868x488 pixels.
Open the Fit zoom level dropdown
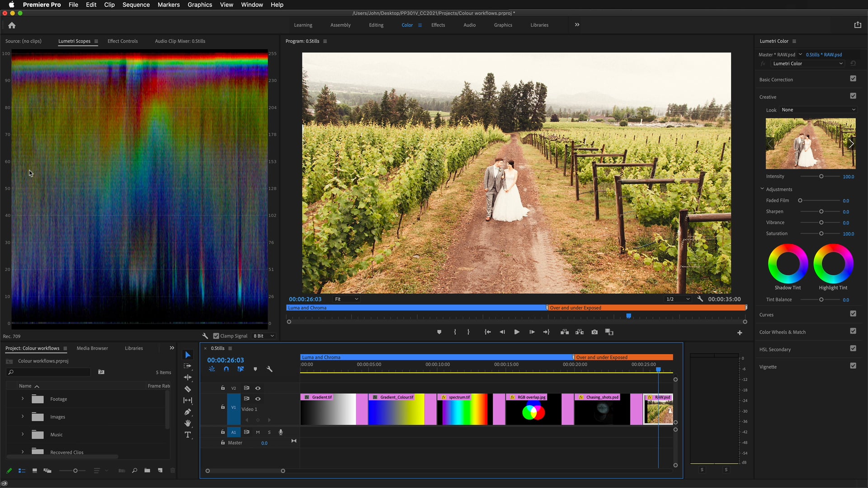tap(346, 299)
